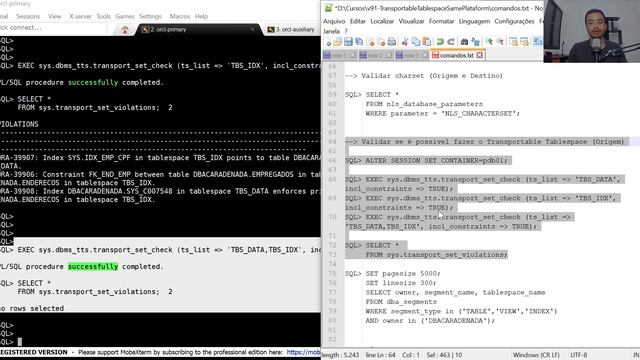The image size is (640, 360).
Task: Click the Print icon in Notepad++
Action: (391, 42)
